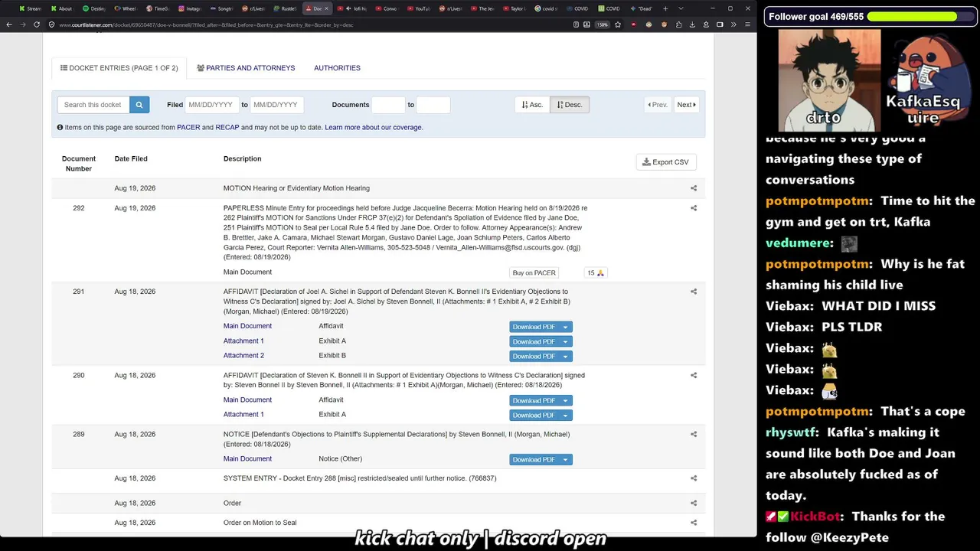980x551 pixels.
Task: Open entry 291 Attachment 2 link
Action: point(243,355)
